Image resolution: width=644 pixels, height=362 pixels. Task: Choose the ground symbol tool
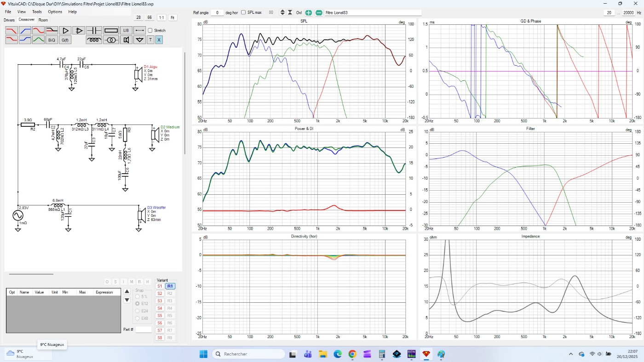pos(139,40)
